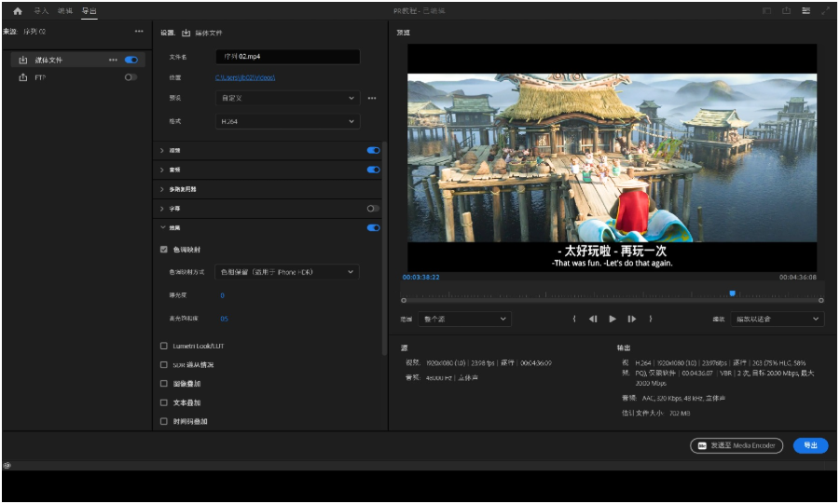This screenshot has width=840, height=504.
Task: Click the 媒体文件 export icon in sidebar
Action: (x=23, y=60)
